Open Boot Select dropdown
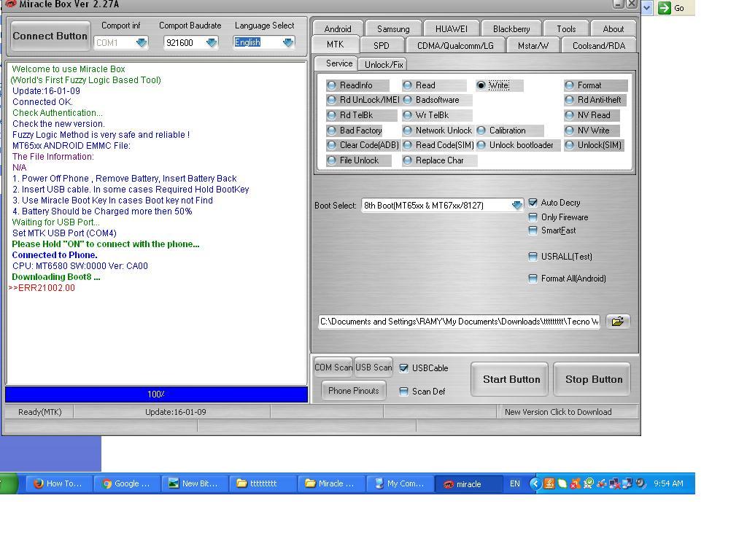Viewport: 747px width, 560px height. (517, 205)
